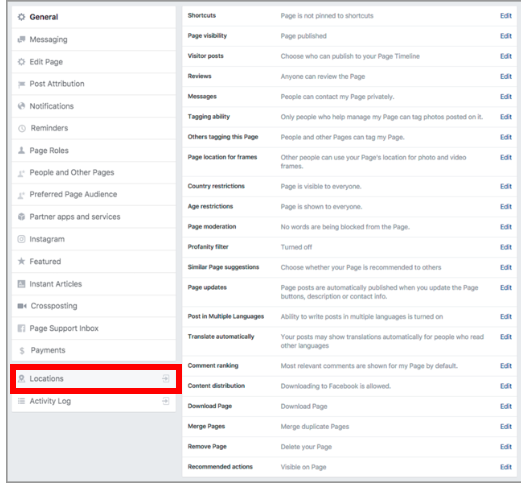Edit the Messages setting
The image size is (521, 483).
click(x=506, y=97)
